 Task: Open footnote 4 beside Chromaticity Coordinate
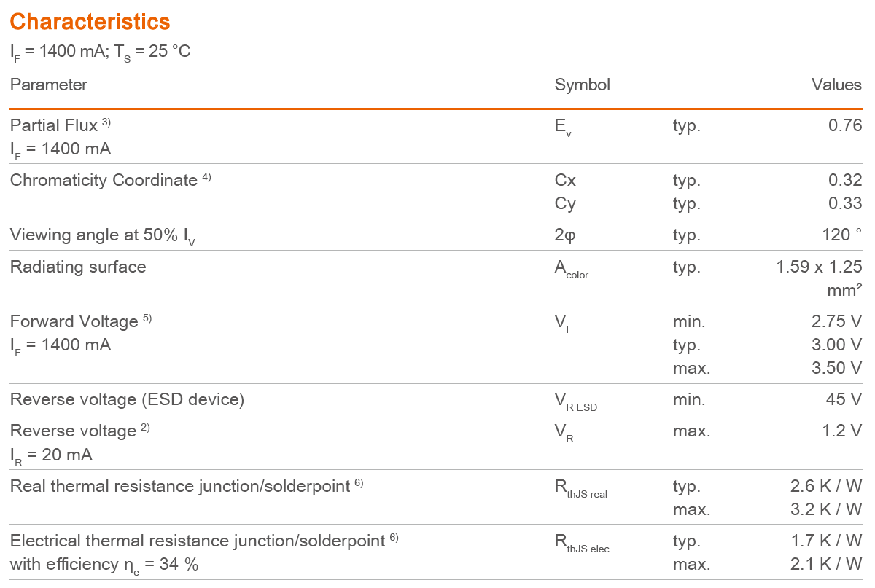click(x=206, y=177)
